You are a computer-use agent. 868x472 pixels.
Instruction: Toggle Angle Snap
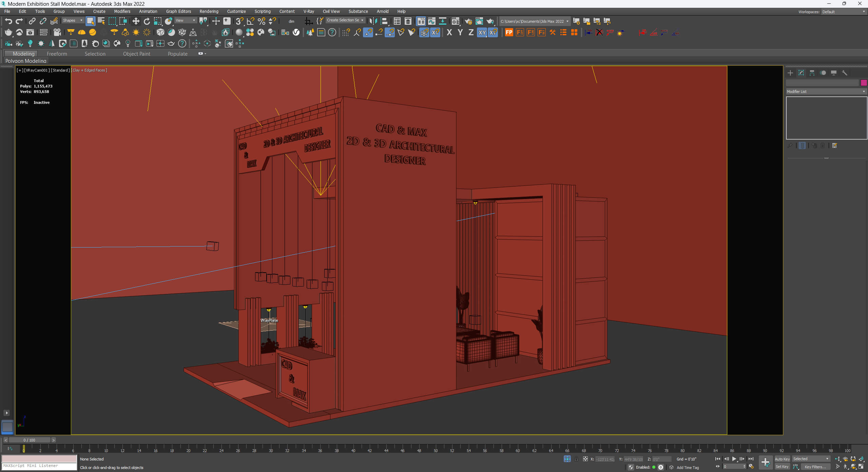click(x=250, y=21)
